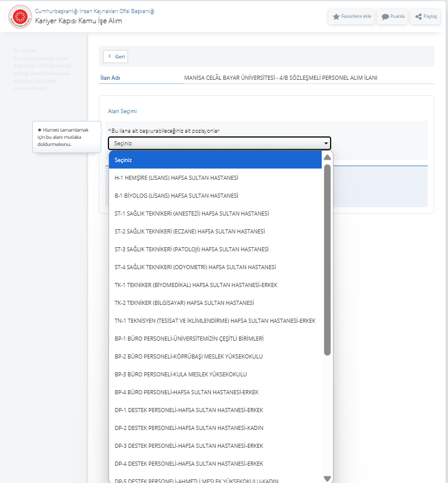Collapse the alt pozisyonlar combo box
The width and height of the screenshot is (448, 483).
tap(219, 144)
